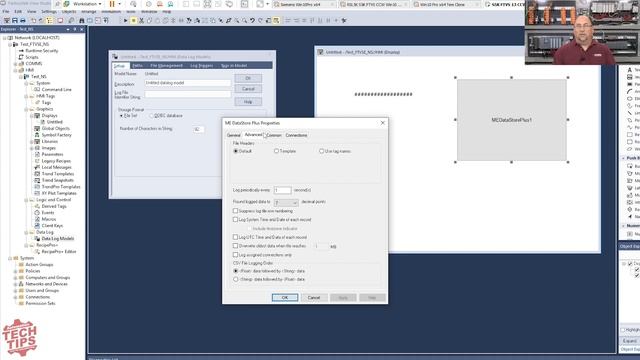Click the print icon in the toolbar

[22, 20]
